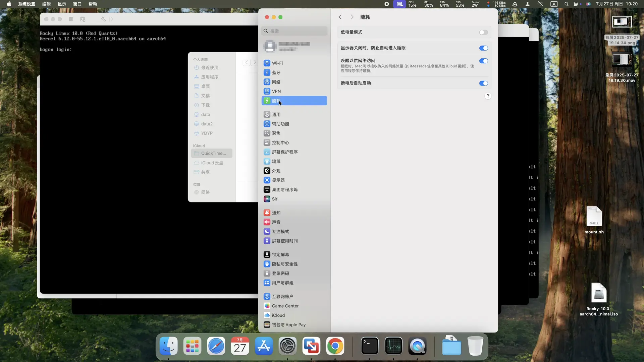Open 控制中心 settings
Image resolution: width=644 pixels, height=362 pixels.
[x=294, y=142]
